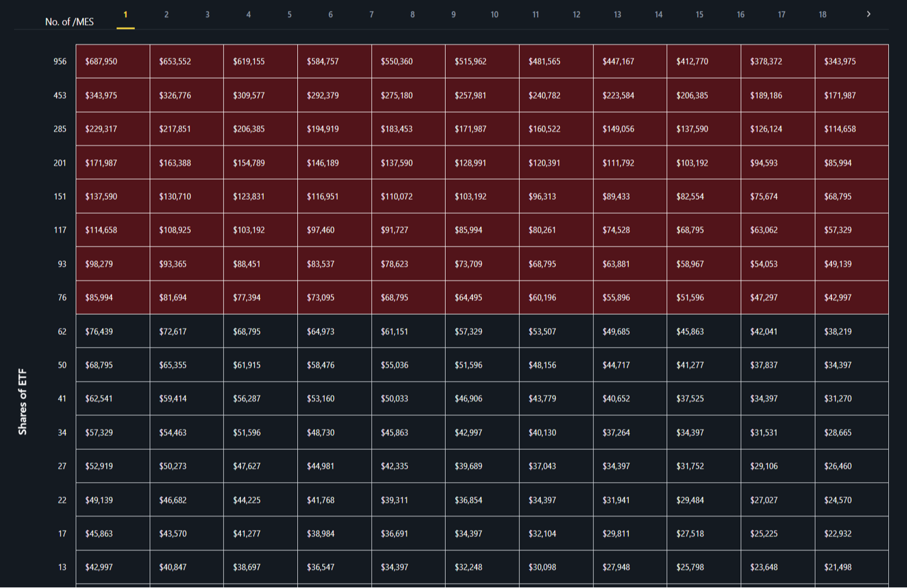This screenshot has height=588, width=907.
Task: Select the $189,186 cell
Action: pyautogui.click(x=777, y=95)
